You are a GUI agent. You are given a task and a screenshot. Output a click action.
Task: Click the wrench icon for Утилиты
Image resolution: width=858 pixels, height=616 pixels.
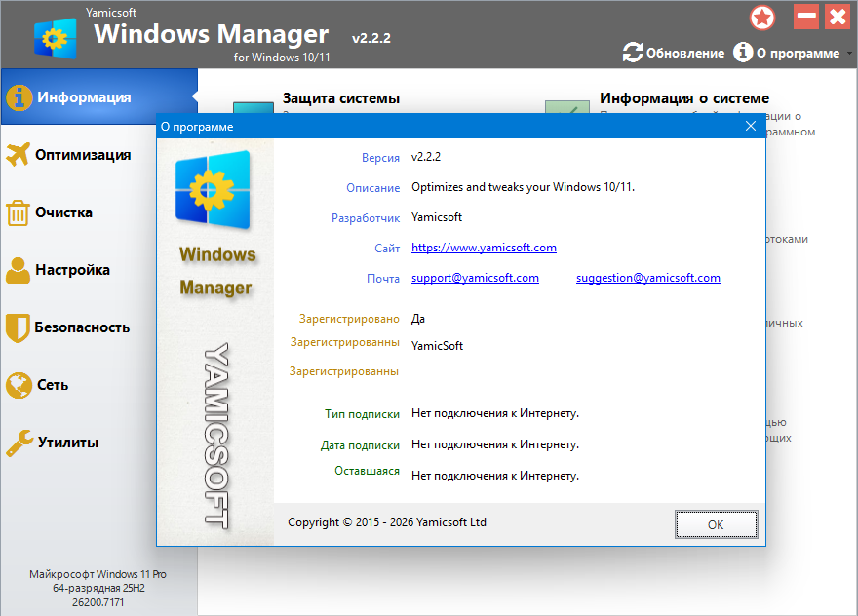19,443
